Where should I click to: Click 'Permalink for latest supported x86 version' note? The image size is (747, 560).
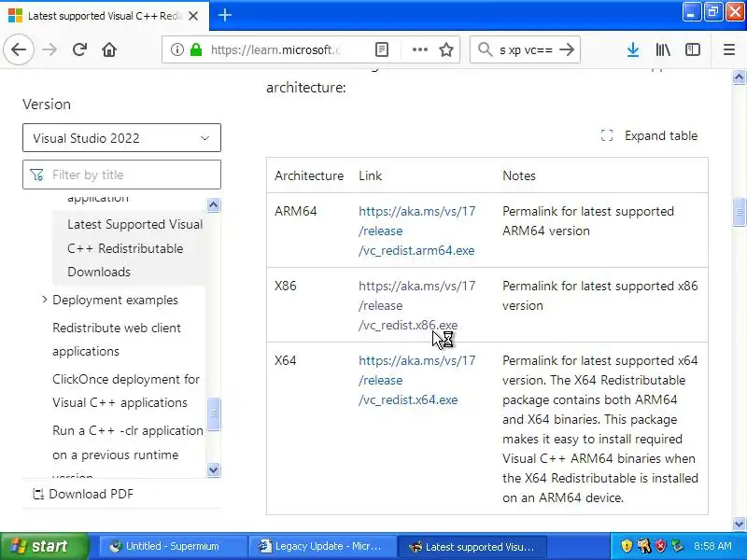(x=599, y=296)
